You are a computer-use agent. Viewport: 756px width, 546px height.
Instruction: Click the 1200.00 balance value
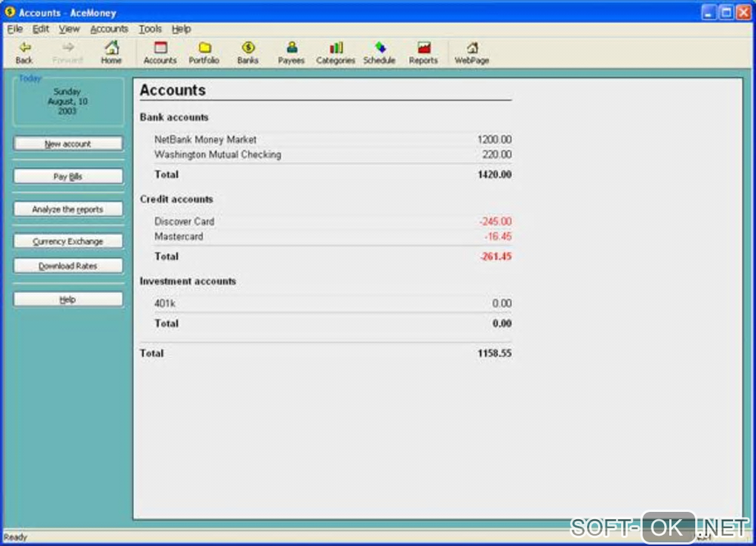(494, 139)
